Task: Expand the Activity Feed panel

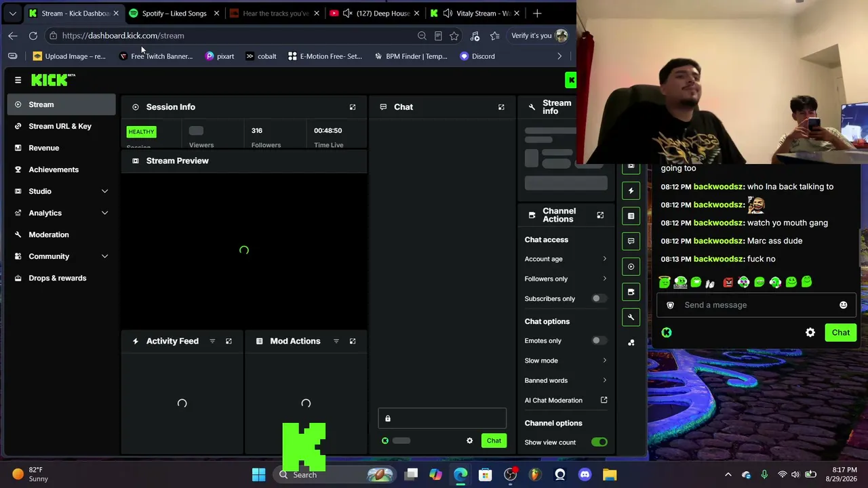Action: 229,341
